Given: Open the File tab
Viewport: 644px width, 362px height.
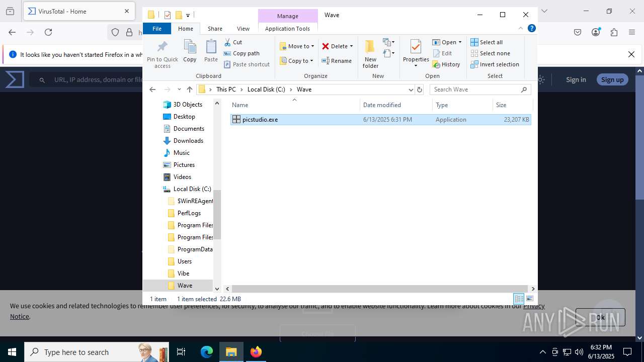Looking at the screenshot, I should pyautogui.click(x=157, y=29).
